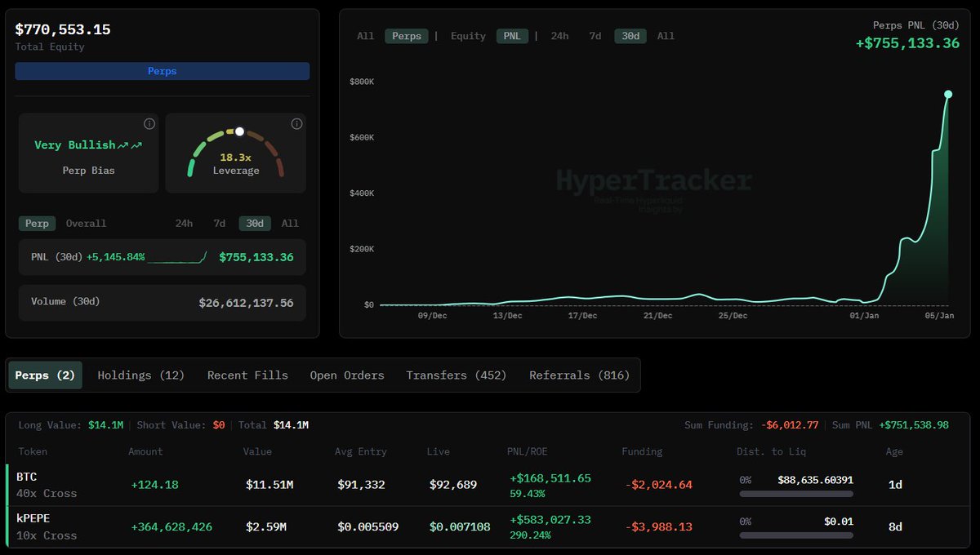
Task: Open the Referrals (816) tab
Action: point(580,375)
